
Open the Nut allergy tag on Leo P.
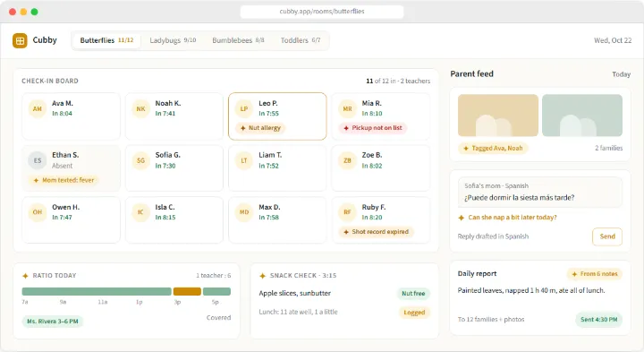tap(260, 128)
